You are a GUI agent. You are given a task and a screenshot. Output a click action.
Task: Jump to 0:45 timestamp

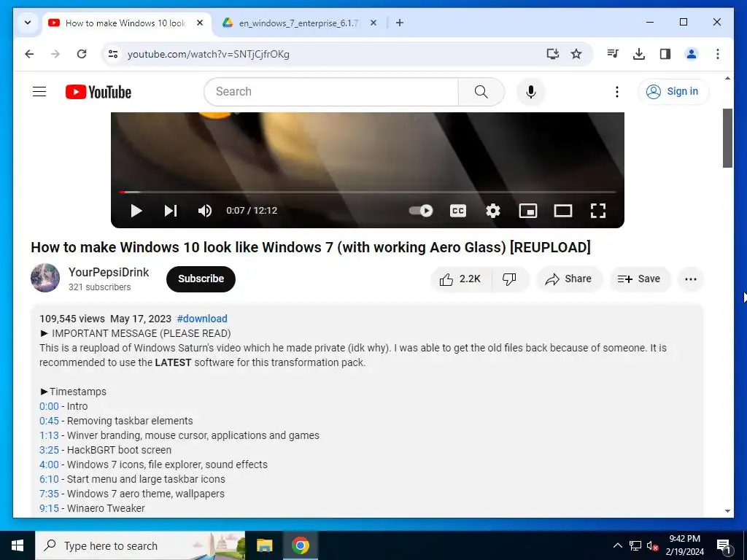click(x=49, y=421)
